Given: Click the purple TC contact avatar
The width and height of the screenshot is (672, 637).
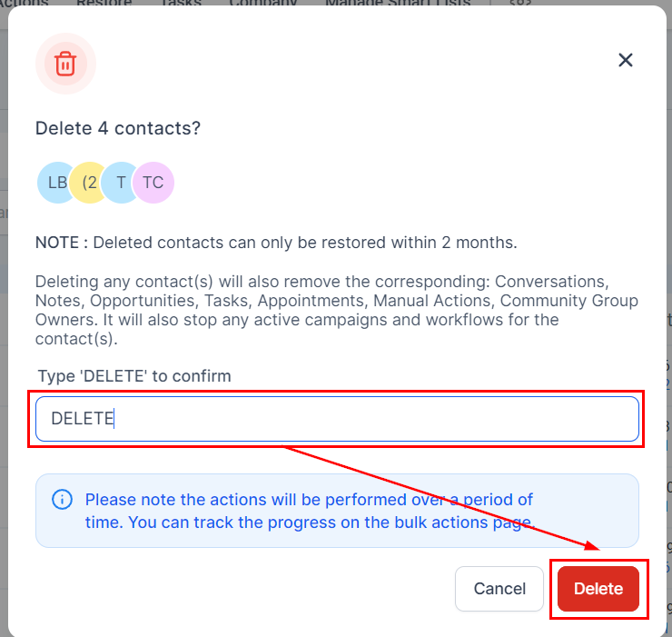Looking at the screenshot, I should click(x=153, y=183).
